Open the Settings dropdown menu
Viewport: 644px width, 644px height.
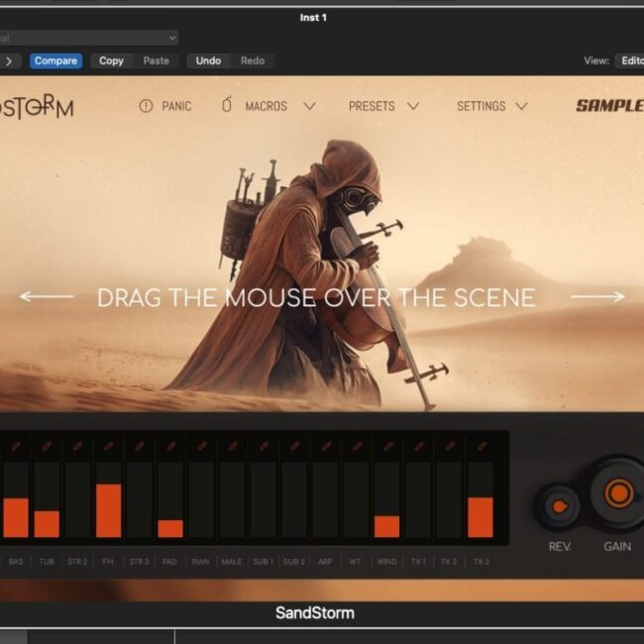pyautogui.click(x=491, y=106)
